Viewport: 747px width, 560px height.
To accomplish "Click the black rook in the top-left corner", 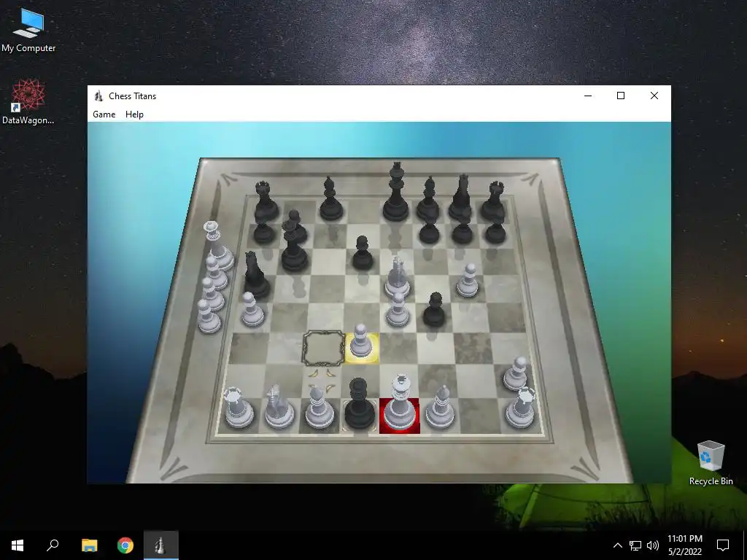I will (265, 201).
